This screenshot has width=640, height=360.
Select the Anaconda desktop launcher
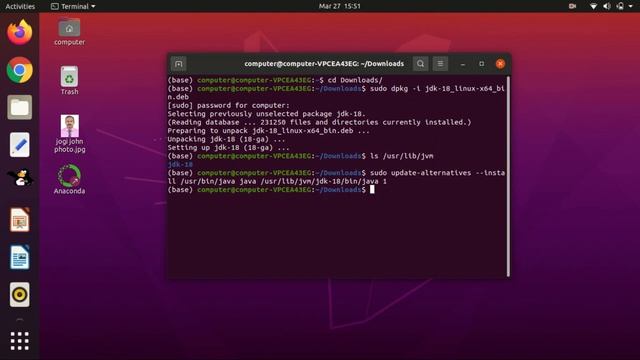point(69,180)
